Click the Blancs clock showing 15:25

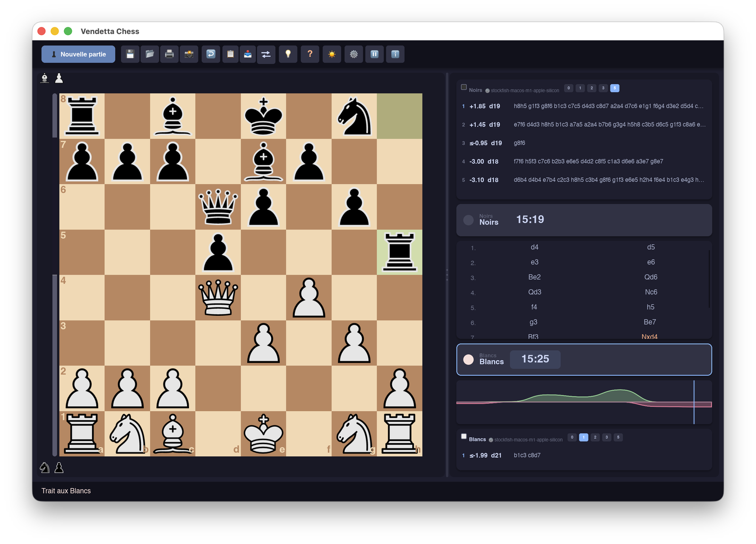pyautogui.click(x=535, y=359)
